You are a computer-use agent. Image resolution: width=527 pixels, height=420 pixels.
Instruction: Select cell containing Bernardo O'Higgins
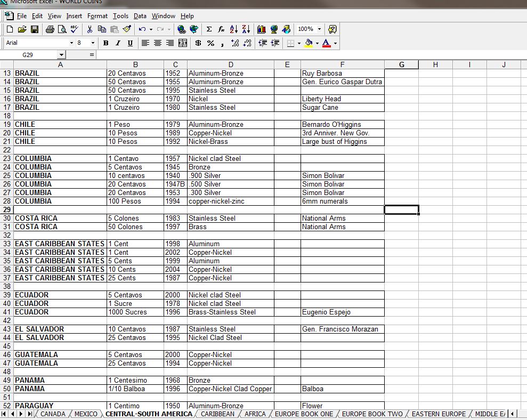click(343, 124)
